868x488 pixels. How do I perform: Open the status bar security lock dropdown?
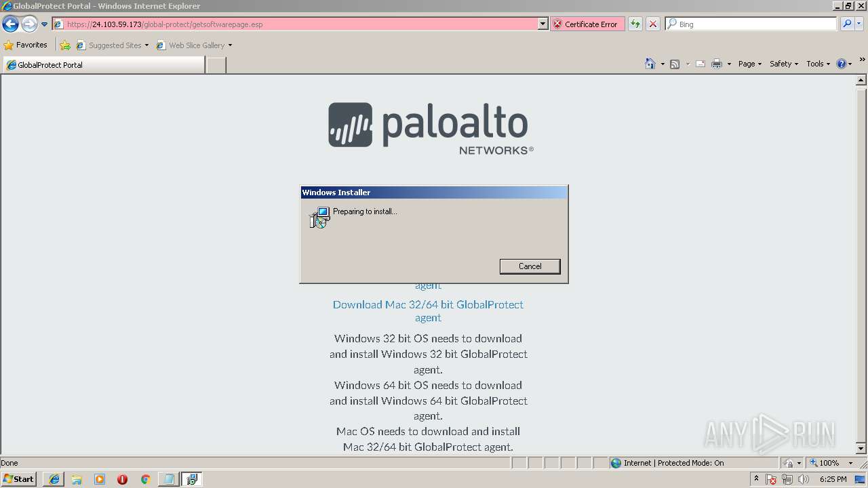point(792,463)
